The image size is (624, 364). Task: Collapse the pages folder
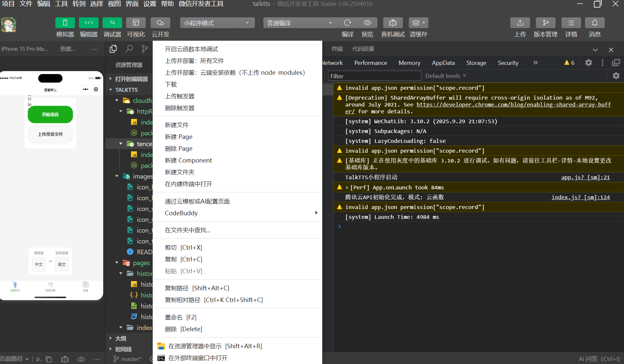click(x=117, y=263)
